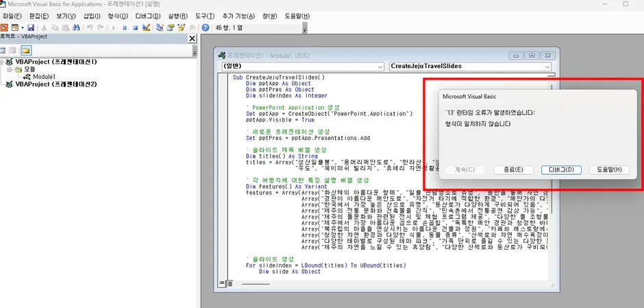Click View Code icon in project panel

[3, 51]
